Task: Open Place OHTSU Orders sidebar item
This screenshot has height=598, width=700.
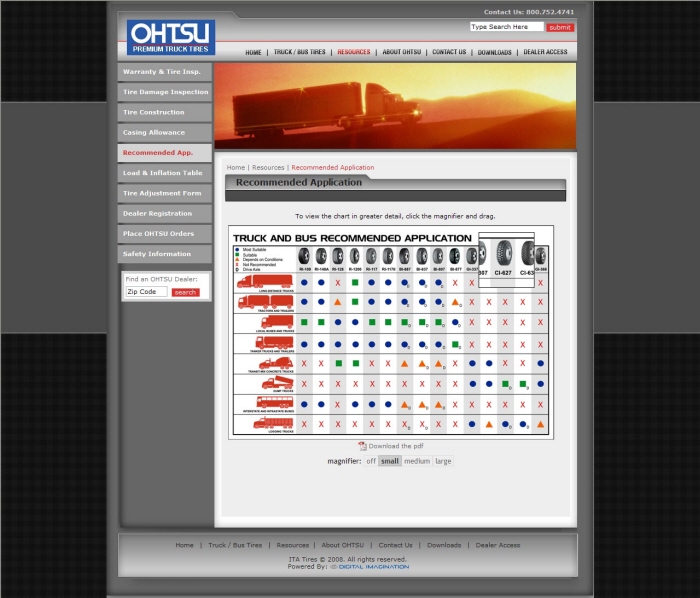Action: pyautogui.click(x=165, y=234)
